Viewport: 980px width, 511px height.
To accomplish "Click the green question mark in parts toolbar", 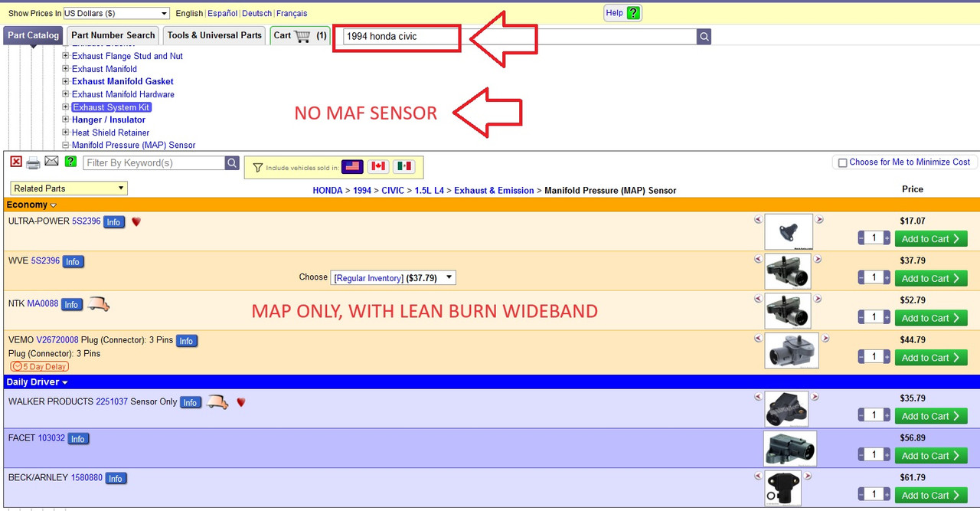I will [x=70, y=162].
